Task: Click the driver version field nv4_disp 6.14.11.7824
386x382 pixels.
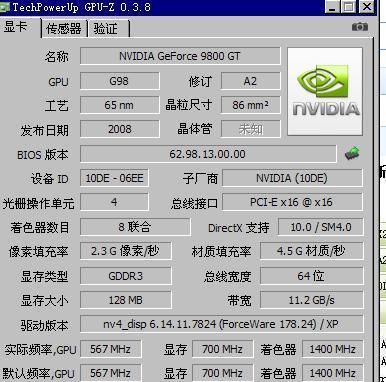Action: (221, 324)
